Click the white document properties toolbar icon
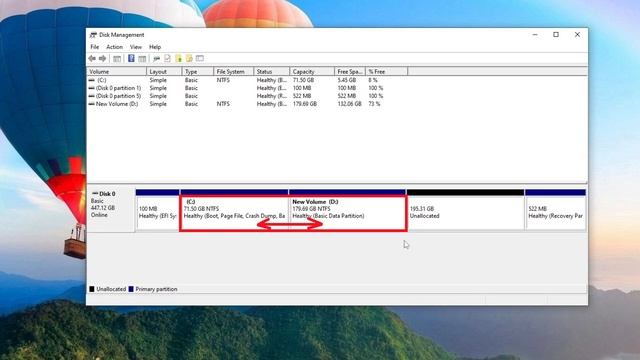The height and width of the screenshot is (360, 640). click(x=167, y=58)
